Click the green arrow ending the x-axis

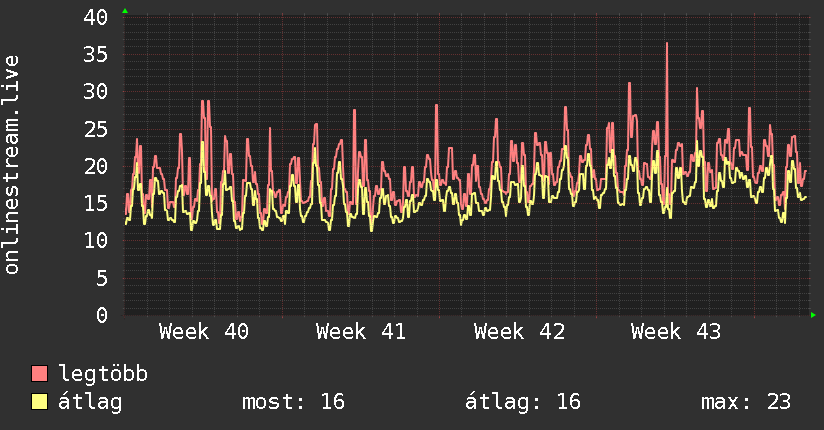[x=813, y=315]
